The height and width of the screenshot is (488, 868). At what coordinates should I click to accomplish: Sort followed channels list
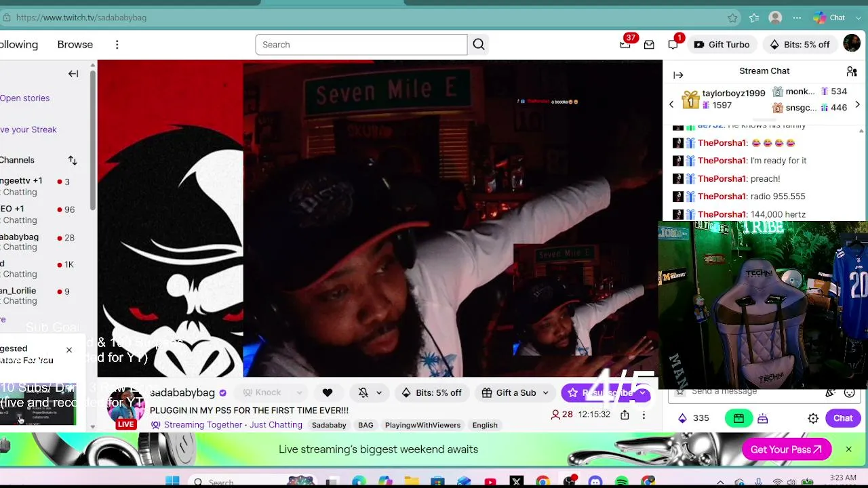[73, 161]
